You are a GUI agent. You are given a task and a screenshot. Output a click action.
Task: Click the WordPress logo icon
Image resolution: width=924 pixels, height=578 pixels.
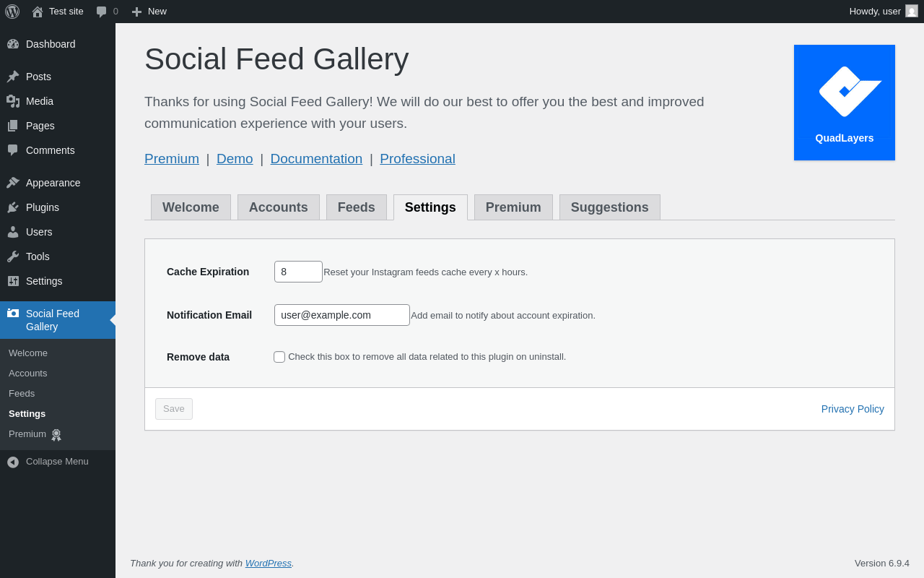click(x=12, y=12)
